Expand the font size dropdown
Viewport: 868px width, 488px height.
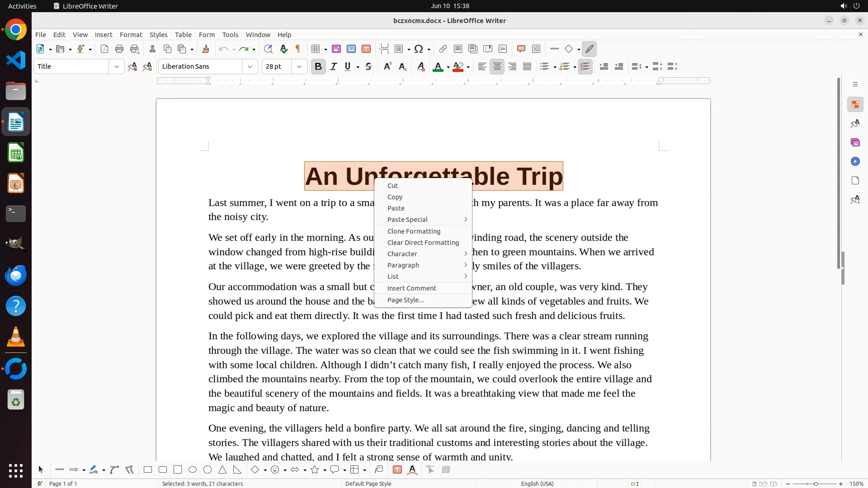[299, 67]
